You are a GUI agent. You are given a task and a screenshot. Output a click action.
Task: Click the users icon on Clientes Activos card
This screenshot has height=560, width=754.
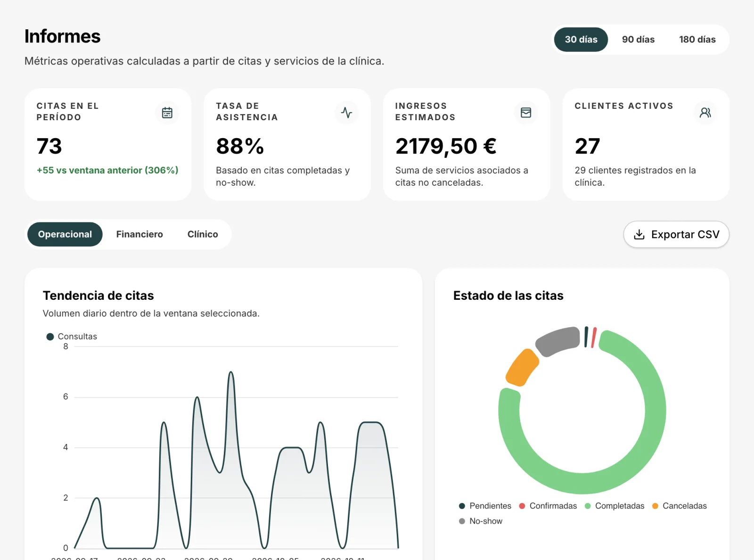pyautogui.click(x=705, y=113)
